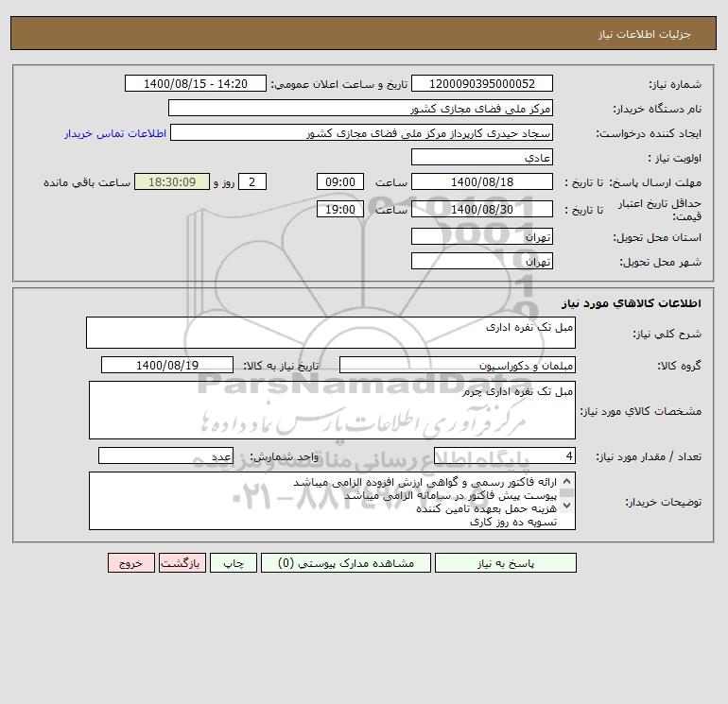The width and height of the screenshot is (728, 704).
Task: Click unit of measure field عدد
Action: pos(165,455)
